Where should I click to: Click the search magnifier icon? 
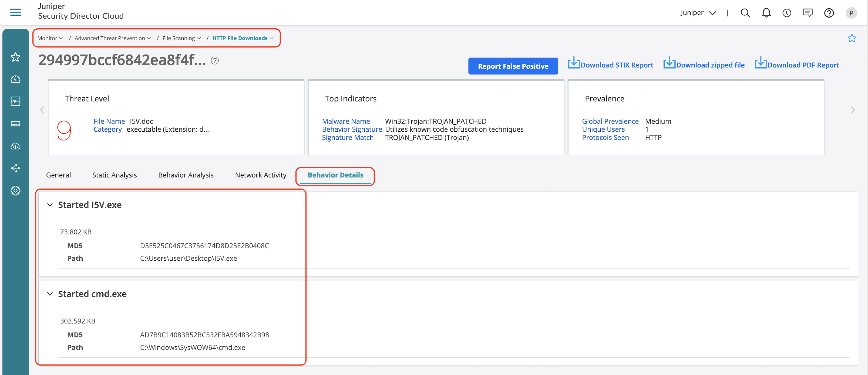[745, 13]
